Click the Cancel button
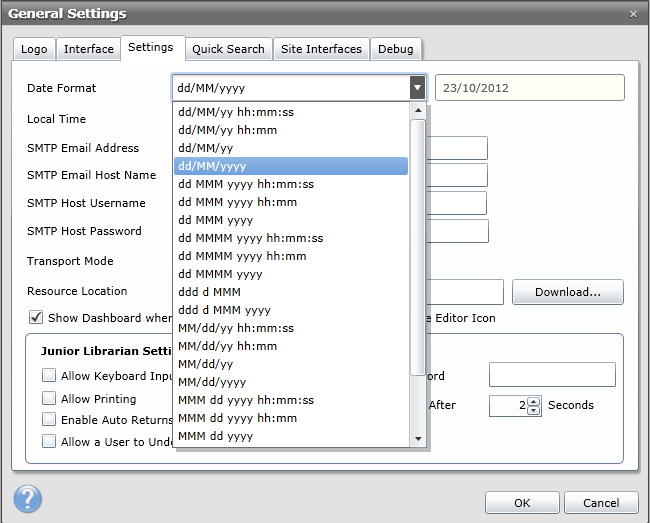The height and width of the screenshot is (523, 650). (601, 503)
